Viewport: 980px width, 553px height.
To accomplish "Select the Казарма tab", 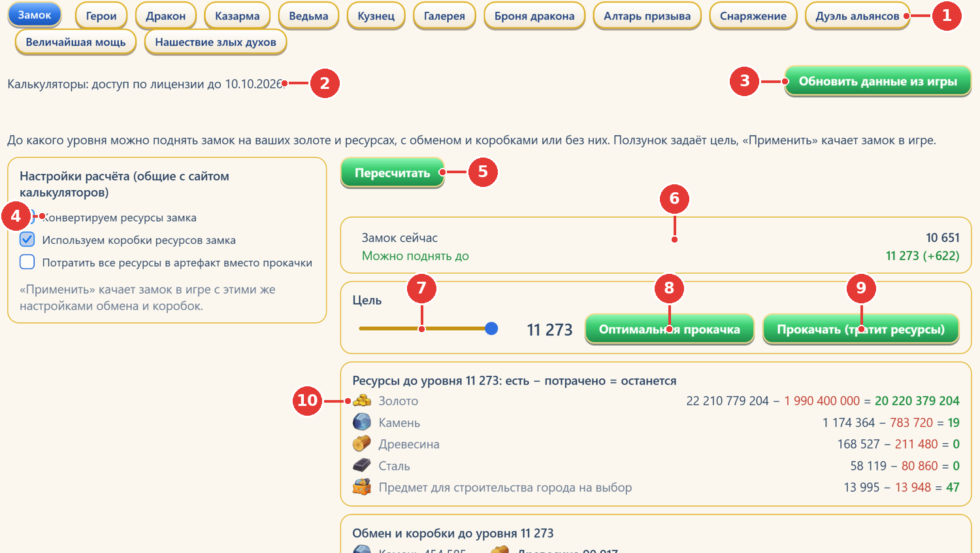I will coord(237,16).
